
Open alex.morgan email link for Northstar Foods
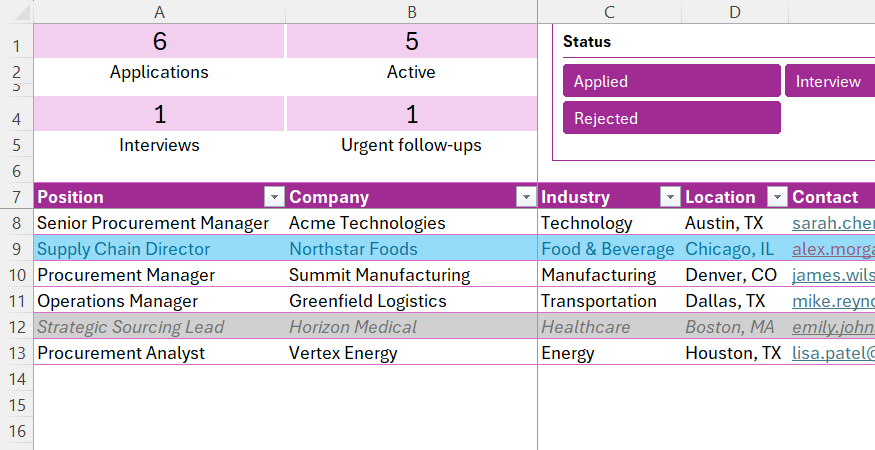(833, 249)
